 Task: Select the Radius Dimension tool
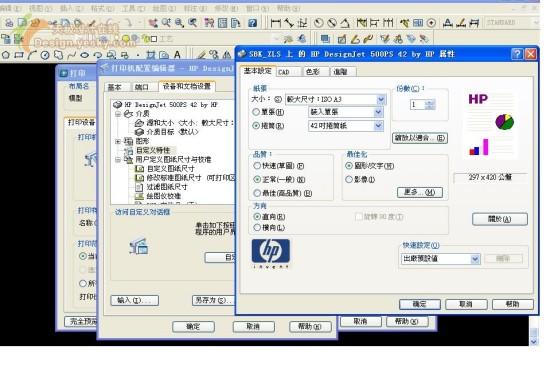318,23
